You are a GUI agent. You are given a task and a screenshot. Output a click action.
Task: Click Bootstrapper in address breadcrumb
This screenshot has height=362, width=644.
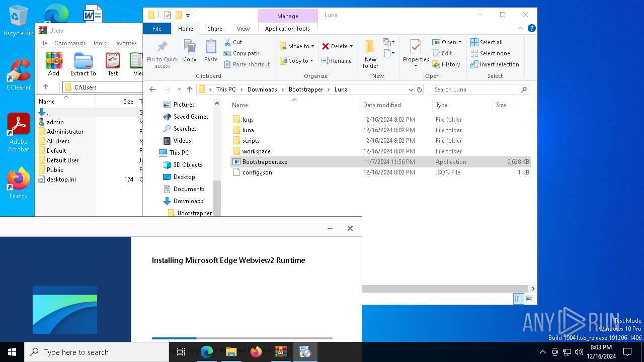point(306,89)
